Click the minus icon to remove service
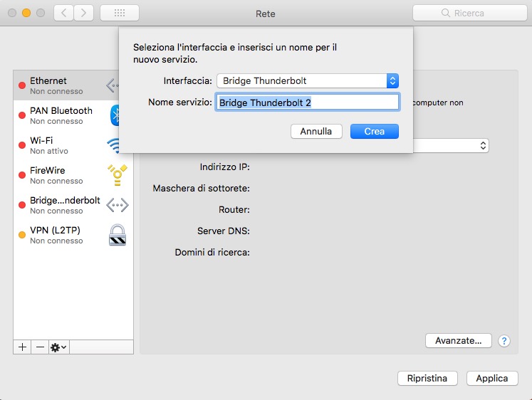This screenshot has height=400, width=532. (40, 347)
